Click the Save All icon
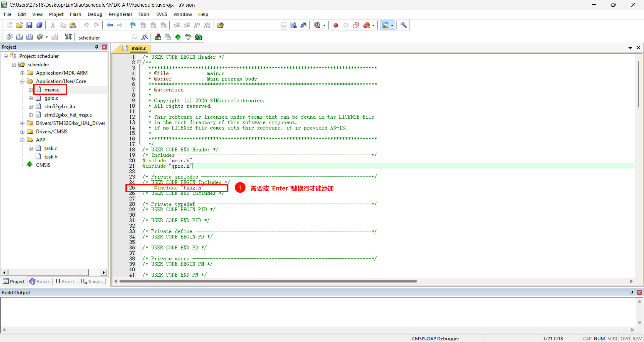The width and height of the screenshot is (644, 342). (x=40, y=25)
